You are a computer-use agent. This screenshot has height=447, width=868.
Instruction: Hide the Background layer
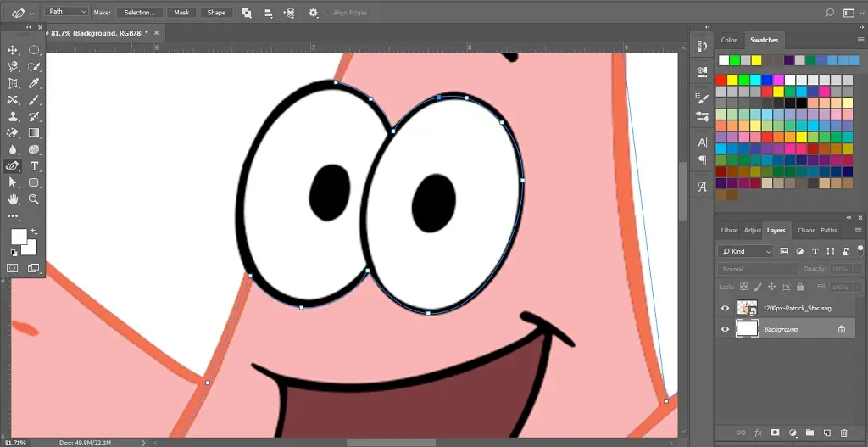point(726,329)
